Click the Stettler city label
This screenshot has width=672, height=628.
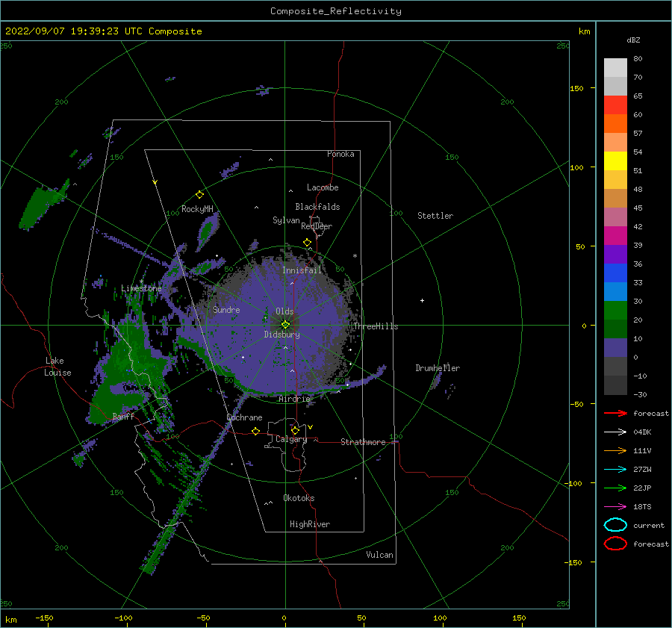coord(435,216)
